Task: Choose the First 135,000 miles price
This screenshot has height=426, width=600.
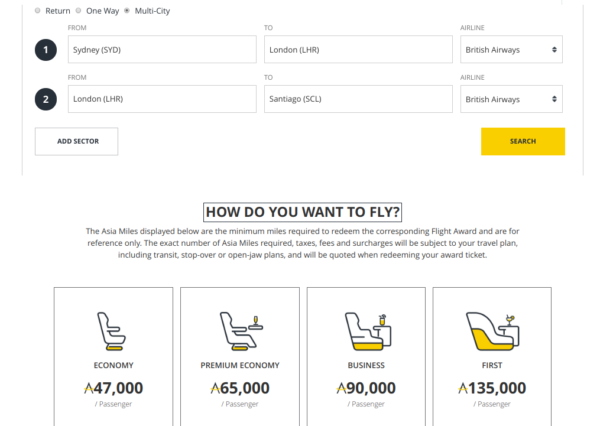Action: pyautogui.click(x=492, y=388)
